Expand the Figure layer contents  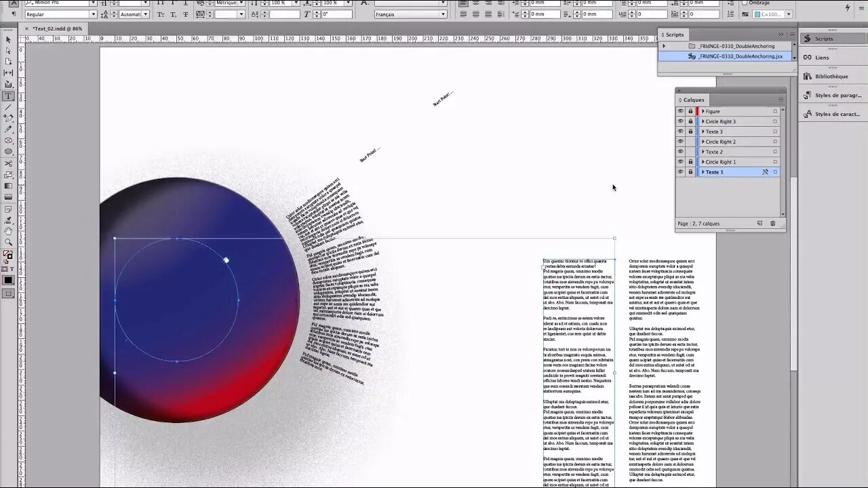[703, 111]
